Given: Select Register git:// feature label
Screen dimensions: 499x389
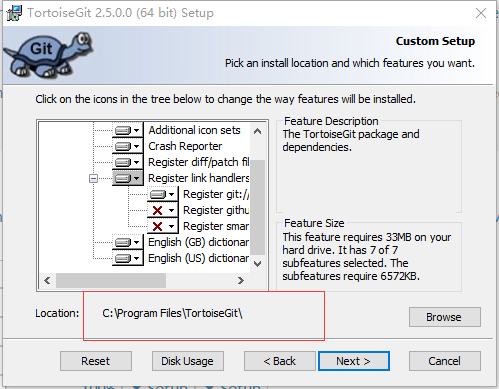Looking at the screenshot, I should click(x=216, y=194).
